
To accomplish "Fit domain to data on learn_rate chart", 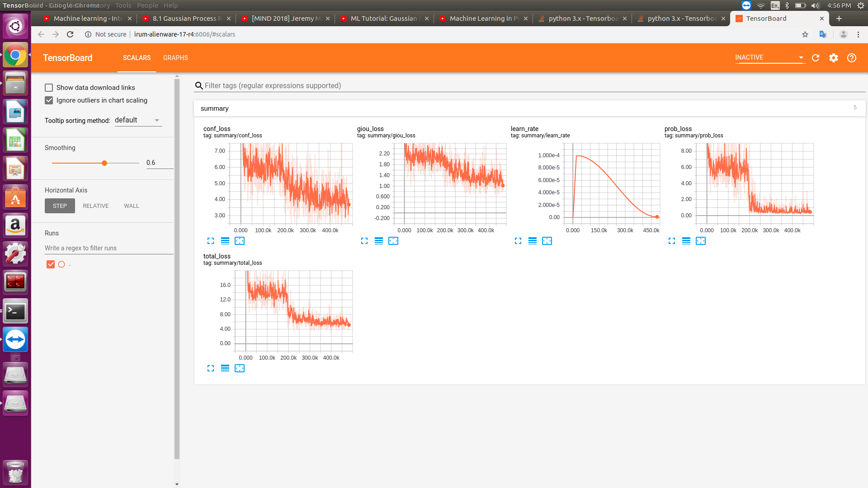I will point(547,241).
